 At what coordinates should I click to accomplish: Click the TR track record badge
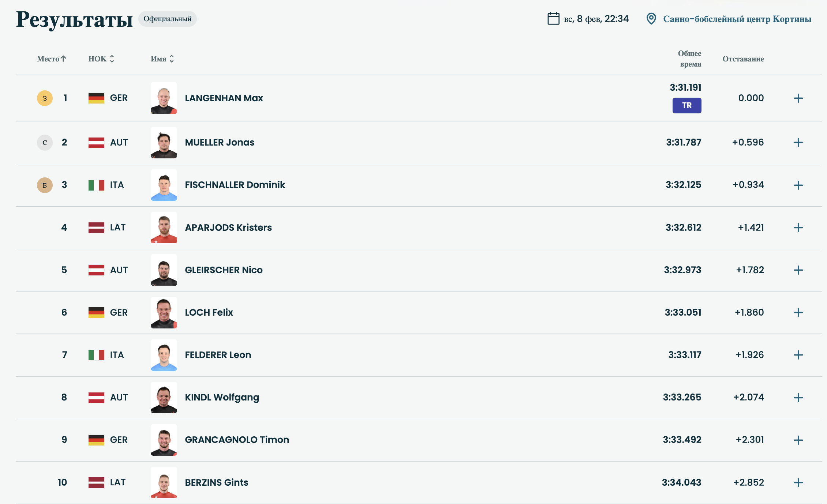pos(686,105)
